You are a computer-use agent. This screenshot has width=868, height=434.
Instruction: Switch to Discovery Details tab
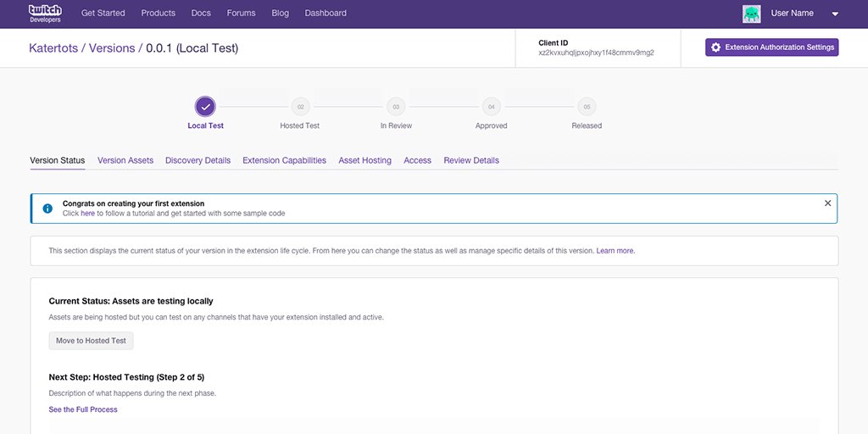coord(198,160)
